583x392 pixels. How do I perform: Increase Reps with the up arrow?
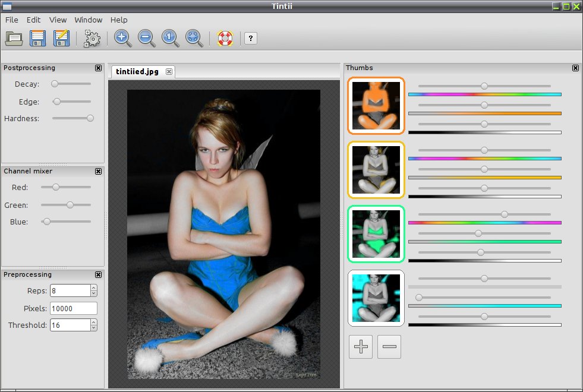[x=94, y=287]
